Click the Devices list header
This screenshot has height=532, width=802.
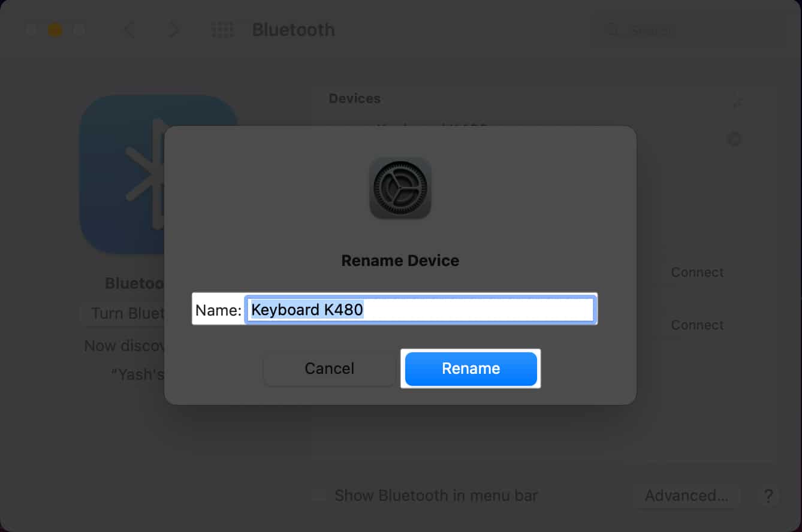(x=355, y=98)
